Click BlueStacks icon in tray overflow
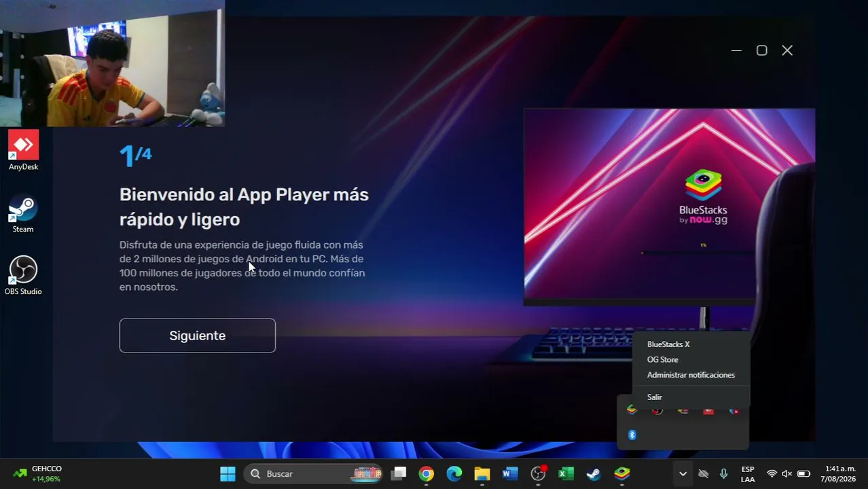 [x=632, y=410]
